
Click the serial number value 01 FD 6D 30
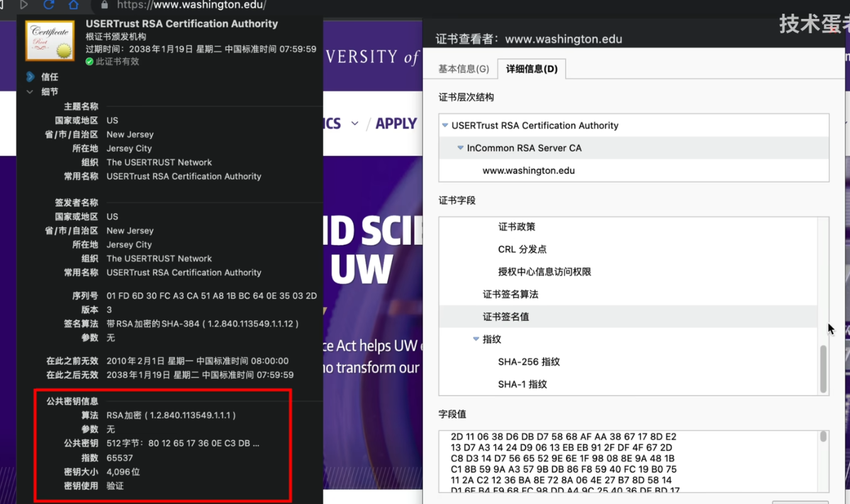(211, 296)
